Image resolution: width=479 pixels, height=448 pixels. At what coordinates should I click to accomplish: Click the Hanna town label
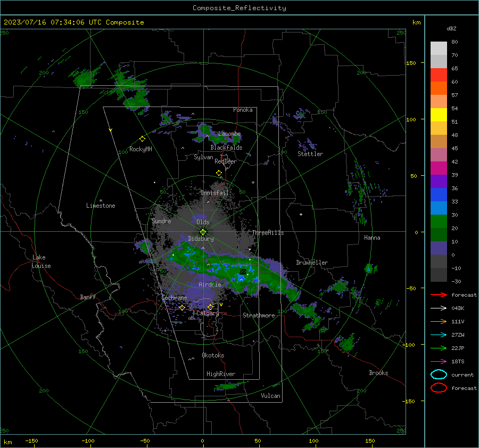pos(372,238)
